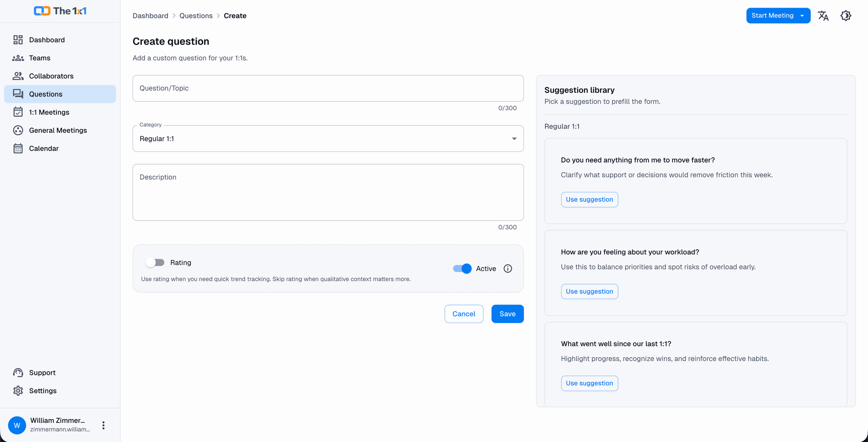Click inside the Question/Topic field
868x442 pixels.
(x=328, y=88)
